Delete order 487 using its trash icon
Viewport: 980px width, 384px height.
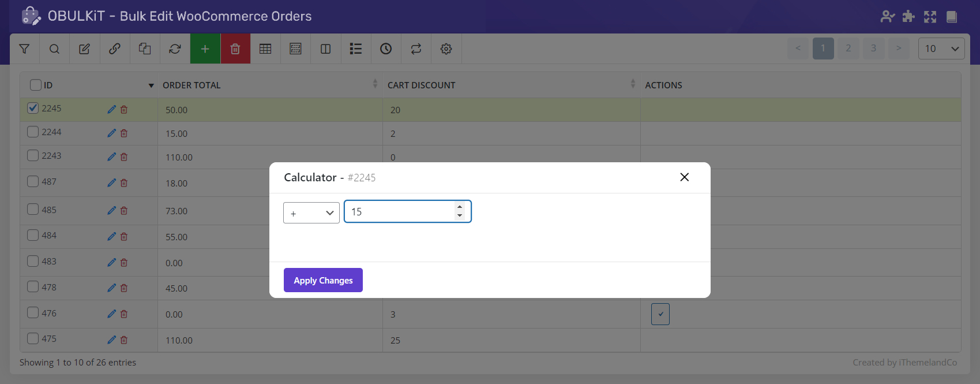(124, 183)
